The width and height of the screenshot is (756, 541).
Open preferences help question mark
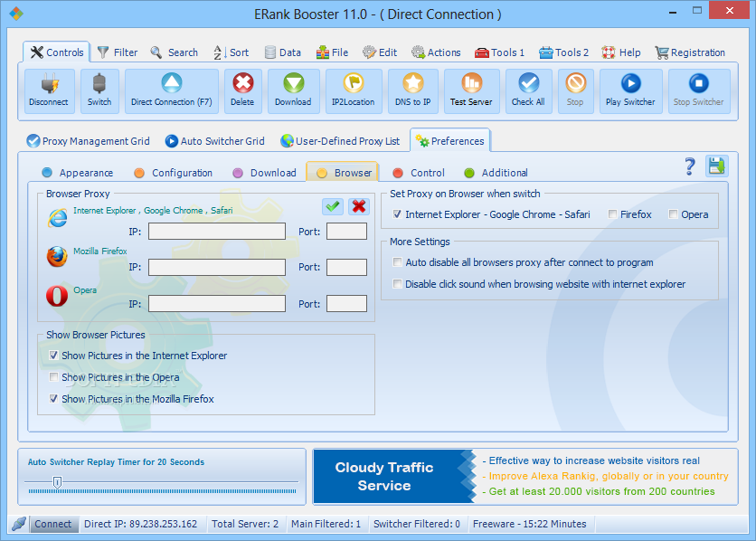point(690,166)
